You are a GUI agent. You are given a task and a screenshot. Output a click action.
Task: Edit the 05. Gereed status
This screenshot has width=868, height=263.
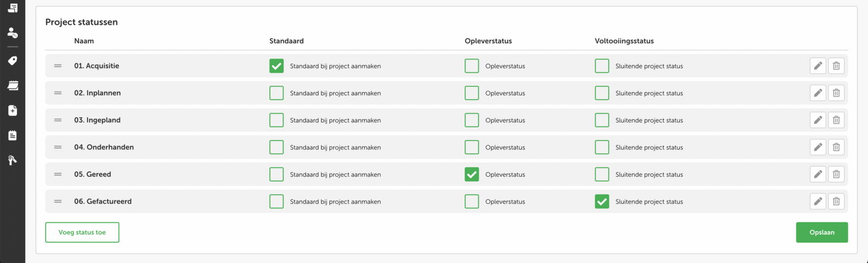tap(818, 175)
